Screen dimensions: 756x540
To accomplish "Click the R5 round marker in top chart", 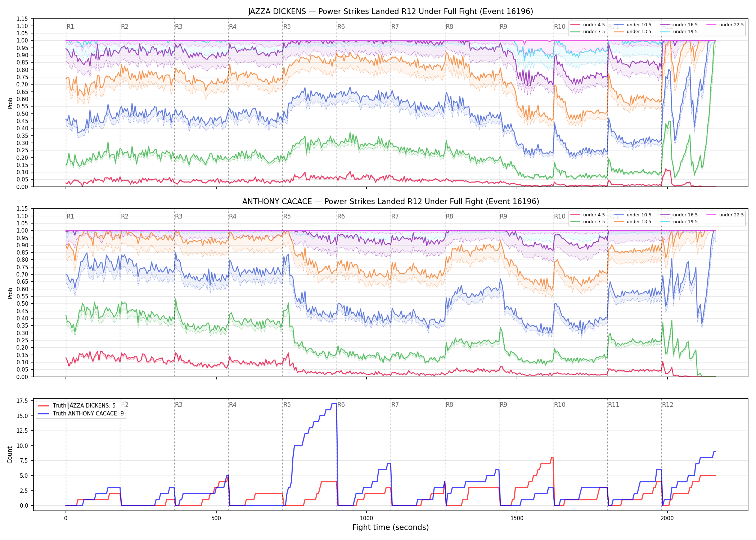I will click(x=287, y=27).
